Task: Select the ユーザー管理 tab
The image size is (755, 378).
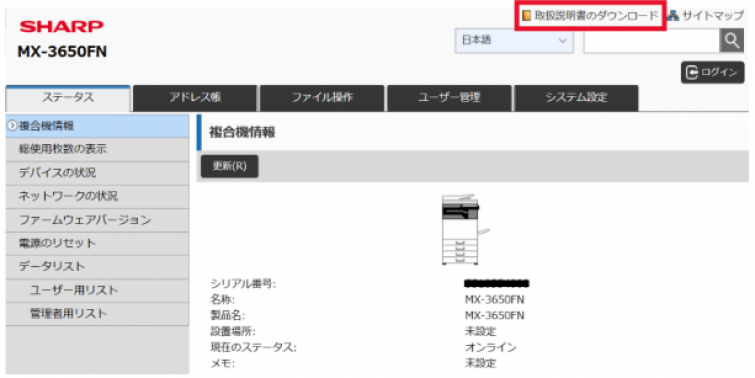Action: tap(449, 98)
